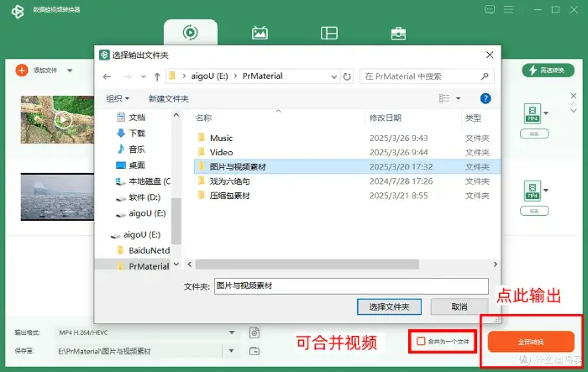Image resolution: width=588 pixels, height=372 pixels.
Task: Click orange convert all button
Action: tap(531, 341)
